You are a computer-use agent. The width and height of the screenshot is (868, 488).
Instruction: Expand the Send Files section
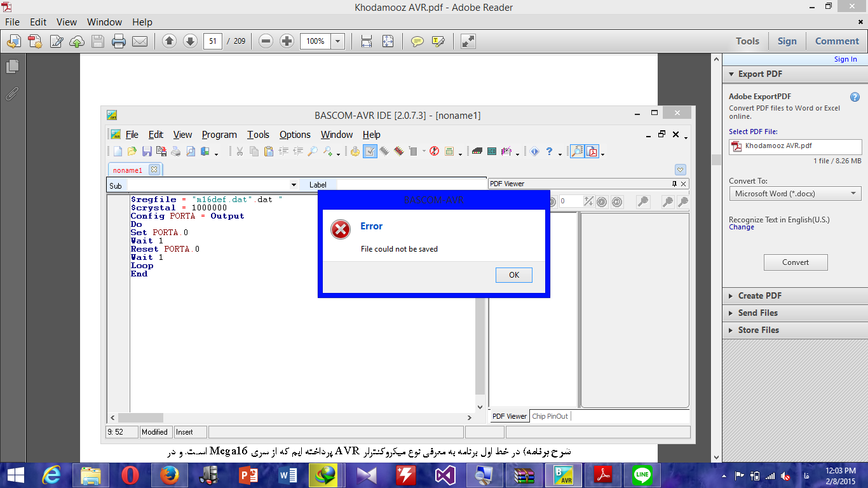click(794, 313)
